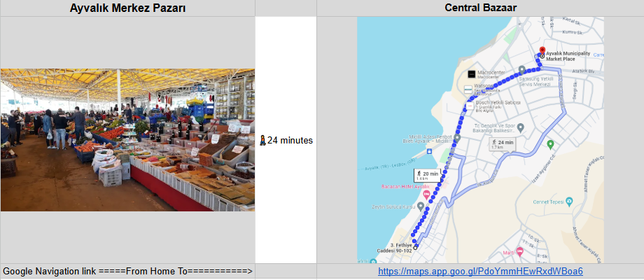Select the Ayvalık Merkez Pazarı header cell

127,8
